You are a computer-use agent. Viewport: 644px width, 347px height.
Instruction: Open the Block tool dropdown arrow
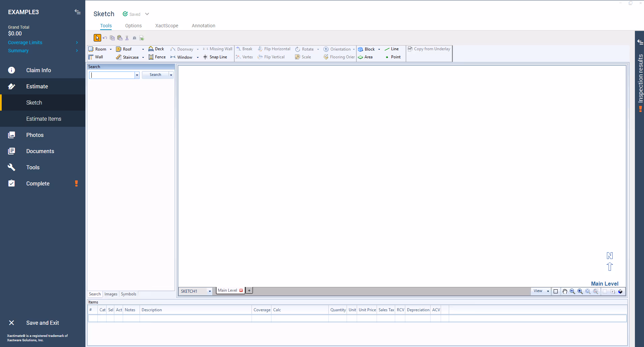point(379,49)
